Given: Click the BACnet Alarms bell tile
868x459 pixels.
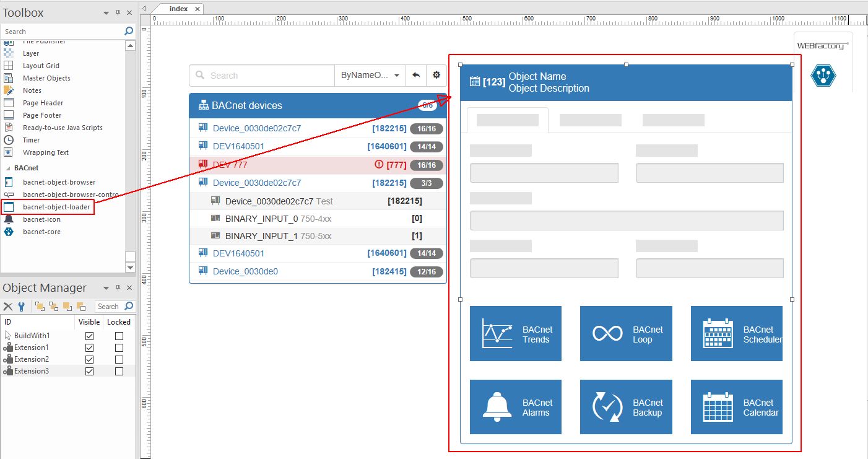Looking at the screenshot, I should pyautogui.click(x=515, y=407).
